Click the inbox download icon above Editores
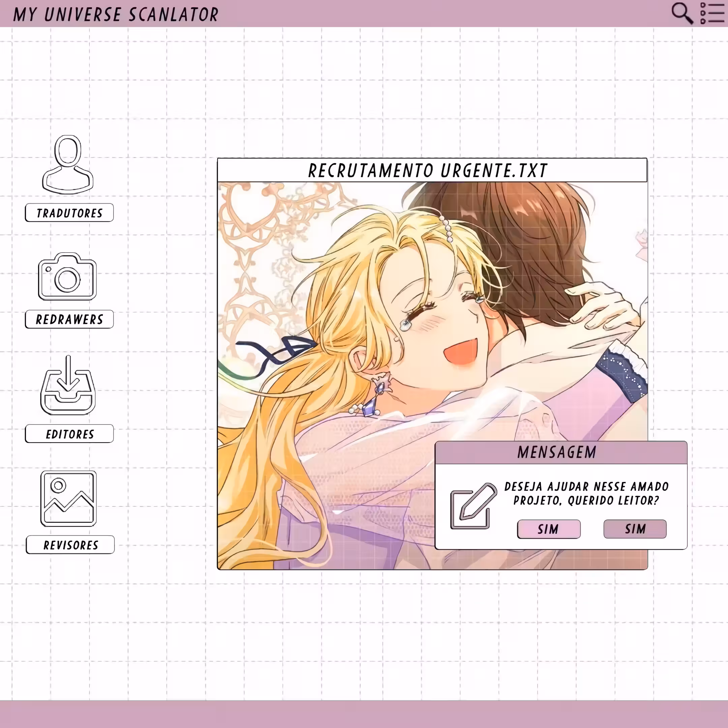 coord(68,385)
